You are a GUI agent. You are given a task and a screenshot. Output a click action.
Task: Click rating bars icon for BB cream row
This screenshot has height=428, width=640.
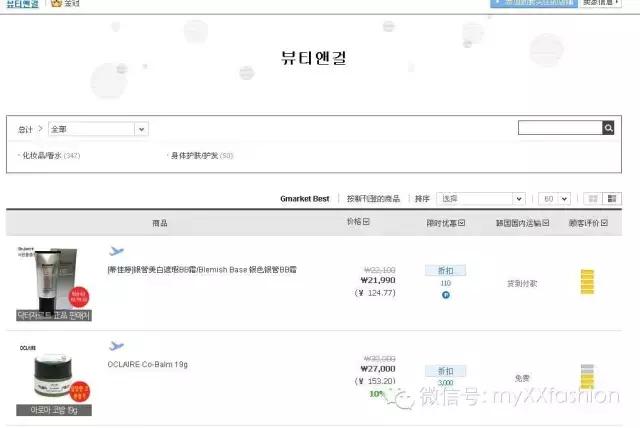click(x=587, y=282)
